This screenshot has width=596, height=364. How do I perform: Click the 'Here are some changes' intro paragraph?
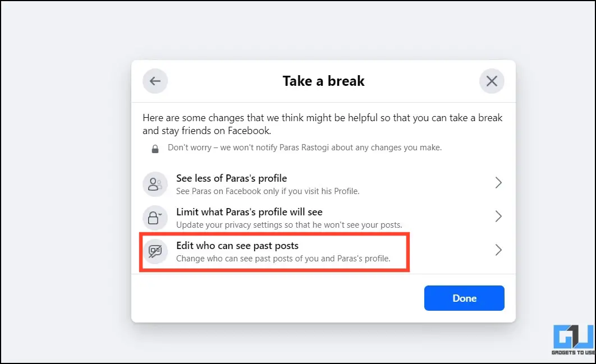pyautogui.click(x=322, y=125)
